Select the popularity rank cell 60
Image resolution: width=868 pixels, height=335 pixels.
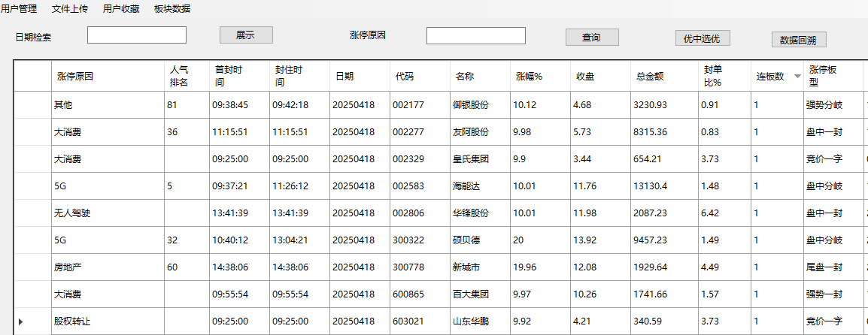[187, 267]
